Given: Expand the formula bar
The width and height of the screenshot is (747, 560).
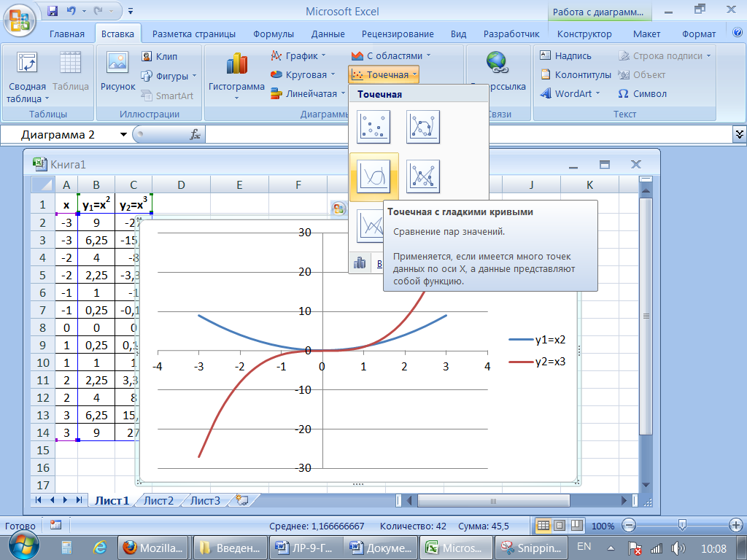Looking at the screenshot, I should (739, 135).
